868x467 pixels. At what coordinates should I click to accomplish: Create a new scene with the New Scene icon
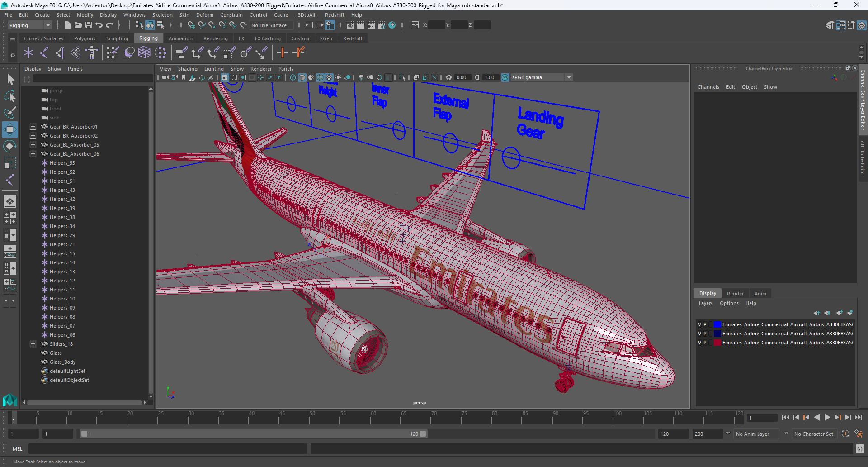click(67, 25)
